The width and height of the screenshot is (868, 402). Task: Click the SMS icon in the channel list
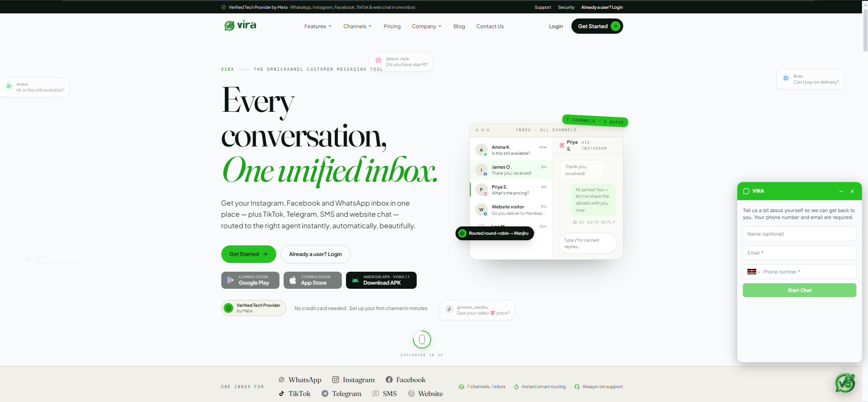376,394
